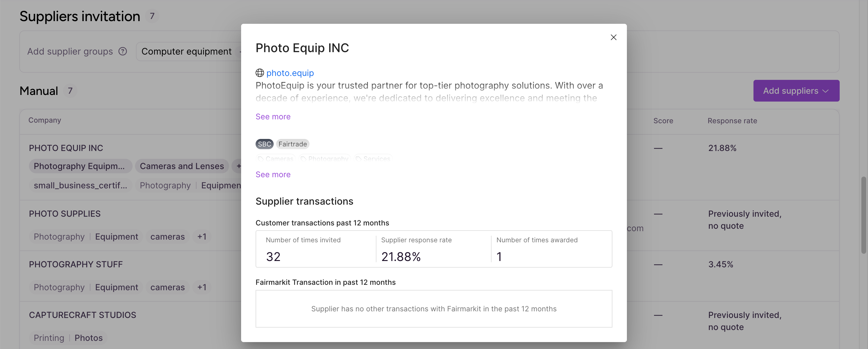Click the page vertical scrollbar

tap(863, 215)
